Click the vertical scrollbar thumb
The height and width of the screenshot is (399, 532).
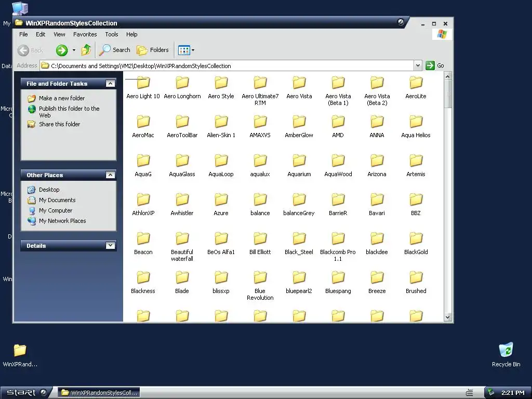click(x=447, y=94)
